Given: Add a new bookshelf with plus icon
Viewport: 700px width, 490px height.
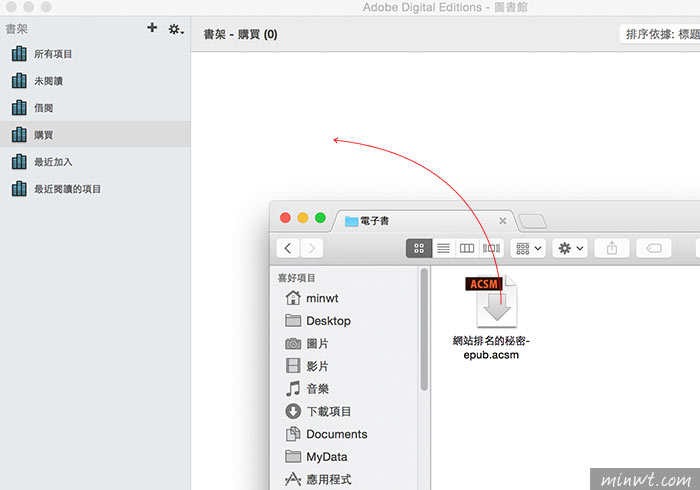Looking at the screenshot, I should [x=152, y=28].
